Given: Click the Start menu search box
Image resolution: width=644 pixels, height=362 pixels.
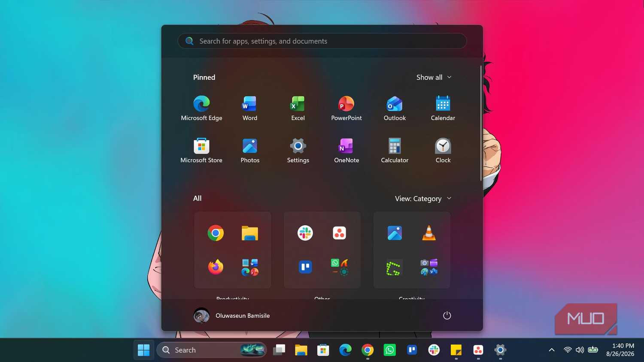Looking at the screenshot, I should [322, 41].
